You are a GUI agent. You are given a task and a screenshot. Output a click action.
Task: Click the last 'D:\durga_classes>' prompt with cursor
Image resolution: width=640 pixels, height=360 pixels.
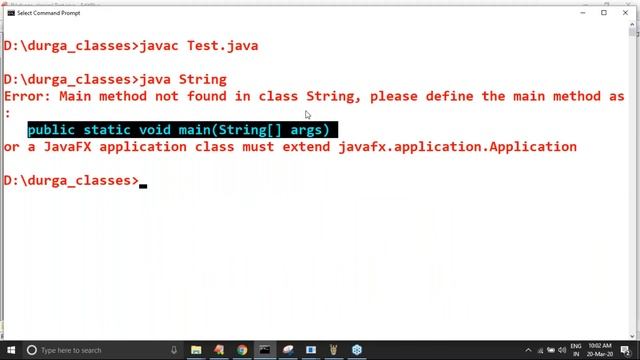point(75,180)
